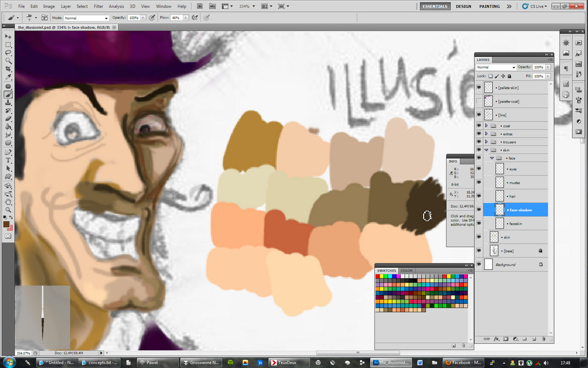Hide the Background layer
Image resolution: width=588 pixels, height=368 pixels.
(479, 265)
